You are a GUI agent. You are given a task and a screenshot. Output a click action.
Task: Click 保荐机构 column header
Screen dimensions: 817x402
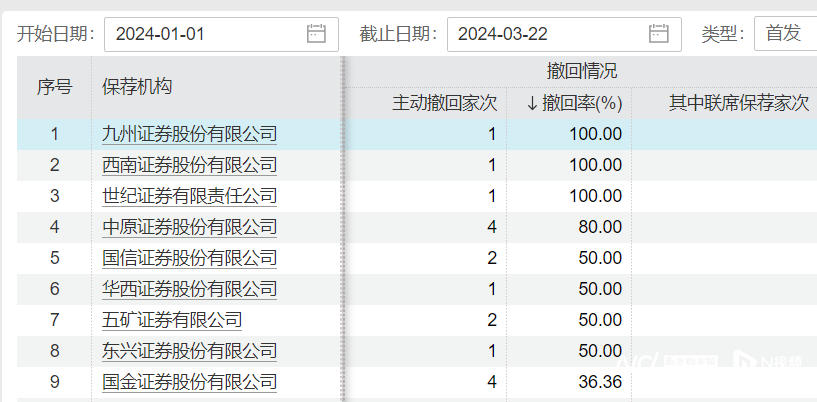[x=137, y=87]
